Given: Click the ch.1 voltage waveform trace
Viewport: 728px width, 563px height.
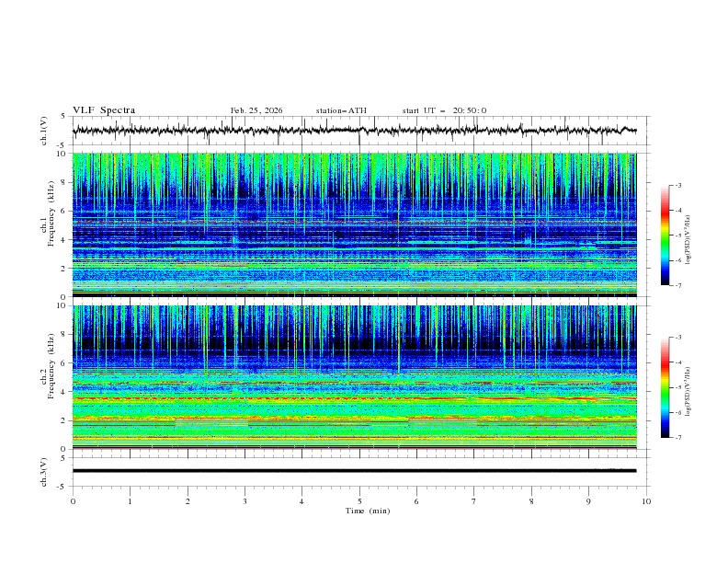Looking at the screenshot, I should tap(354, 131).
